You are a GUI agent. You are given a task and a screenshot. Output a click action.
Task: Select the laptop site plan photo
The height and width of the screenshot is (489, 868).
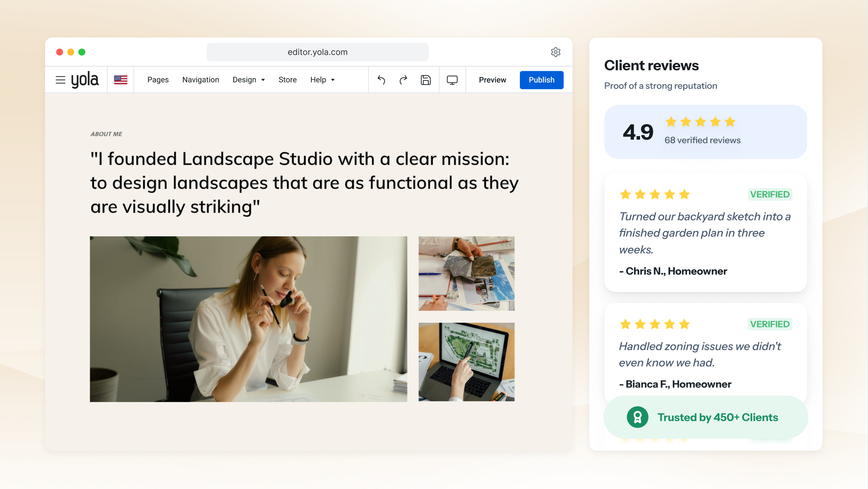[x=466, y=362]
